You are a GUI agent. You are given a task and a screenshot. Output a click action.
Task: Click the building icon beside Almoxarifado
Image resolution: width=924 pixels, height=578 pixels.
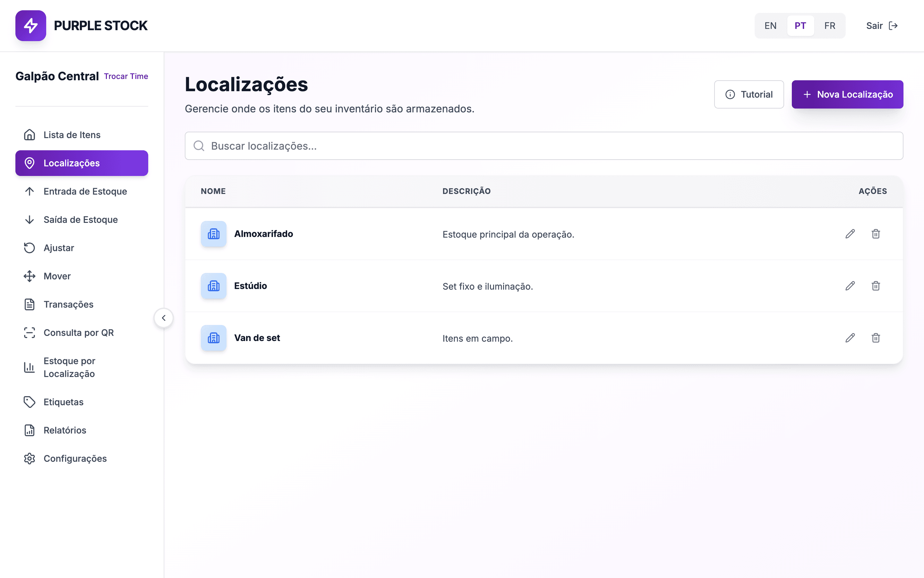[x=213, y=234]
